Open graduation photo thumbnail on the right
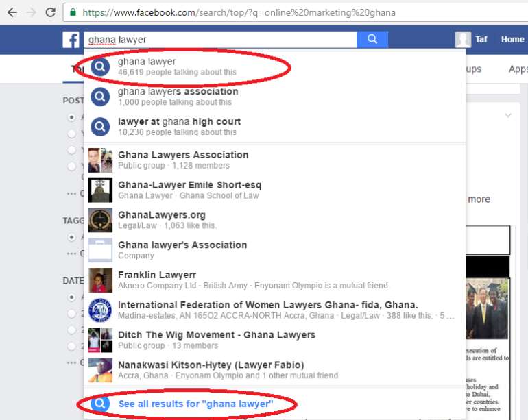Viewport: 528px width, 420px height. [488, 308]
